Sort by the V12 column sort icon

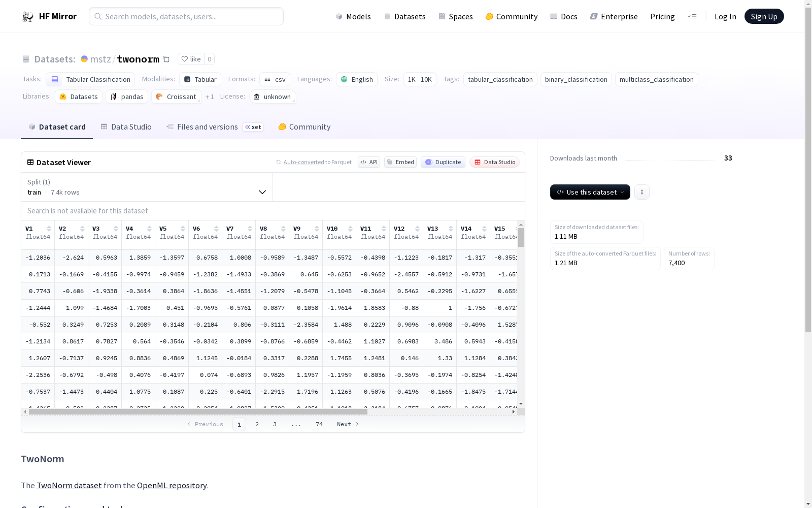pos(417,229)
